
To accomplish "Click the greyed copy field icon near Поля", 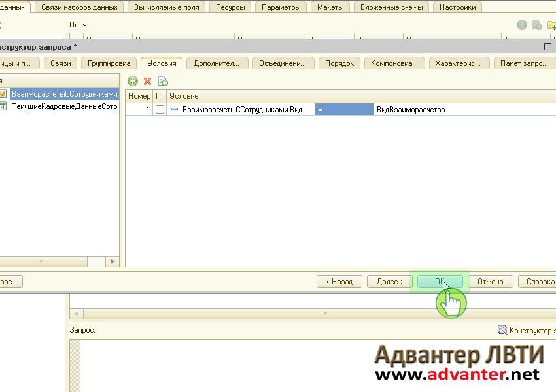I will coord(536,25).
